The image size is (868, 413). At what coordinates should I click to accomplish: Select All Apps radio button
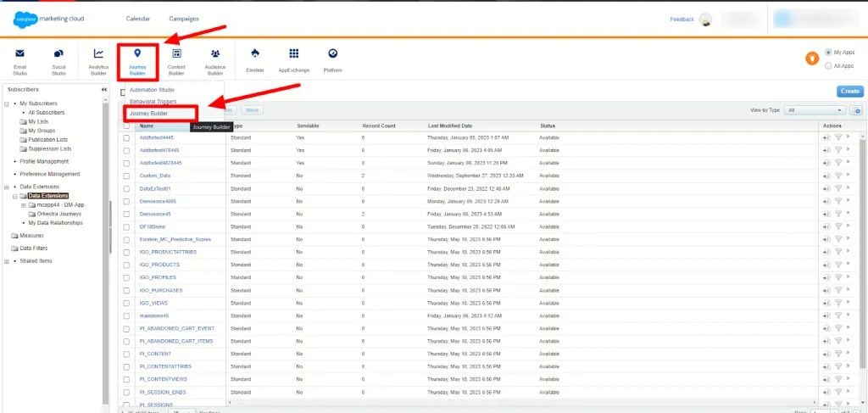[828, 66]
